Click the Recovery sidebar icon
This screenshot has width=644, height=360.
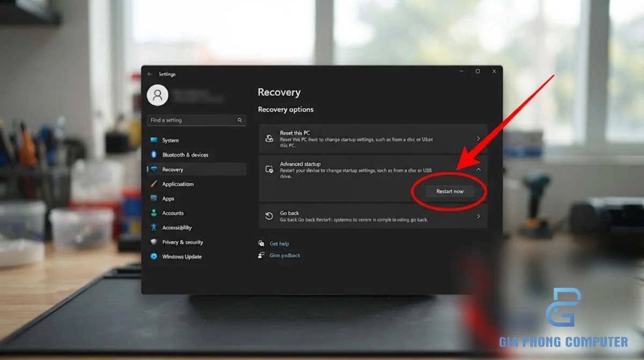click(x=154, y=169)
